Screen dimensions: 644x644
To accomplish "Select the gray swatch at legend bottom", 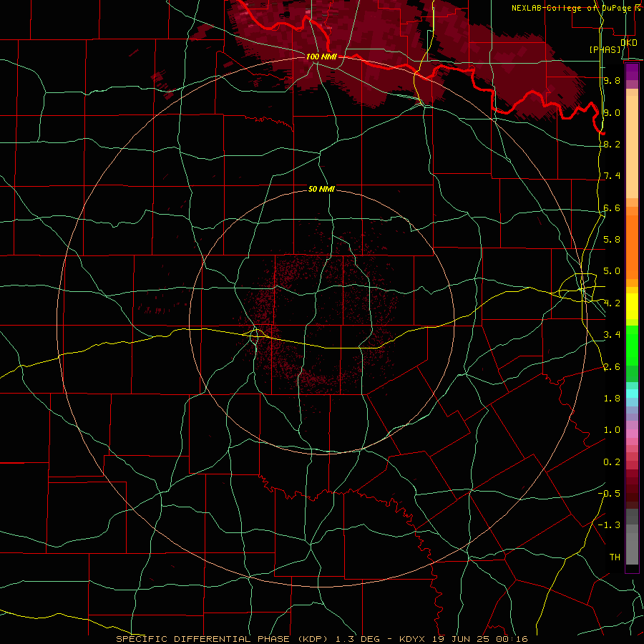I will pyautogui.click(x=632, y=548).
